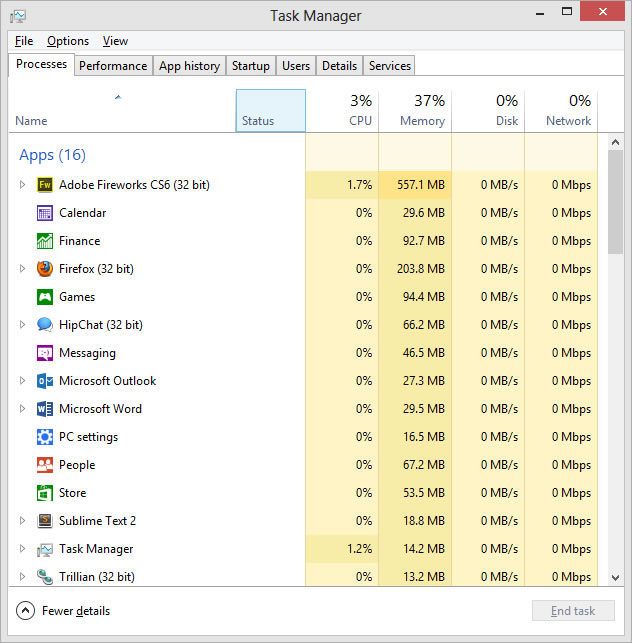Switch to the Services tab
Screen dimensions: 632x643
pos(390,66)
